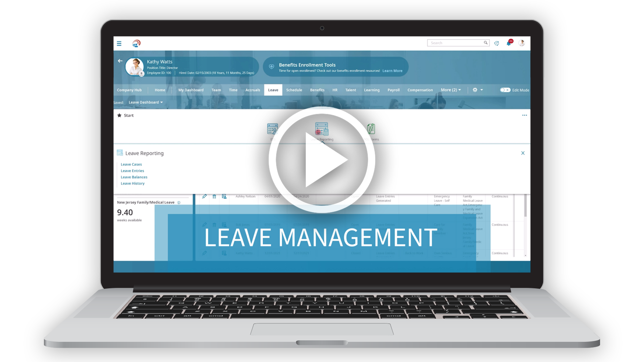This screenshot has height=362, width=644.
Task: Click Leave Cases link in Leave Reporting
Action: point(131,164)
